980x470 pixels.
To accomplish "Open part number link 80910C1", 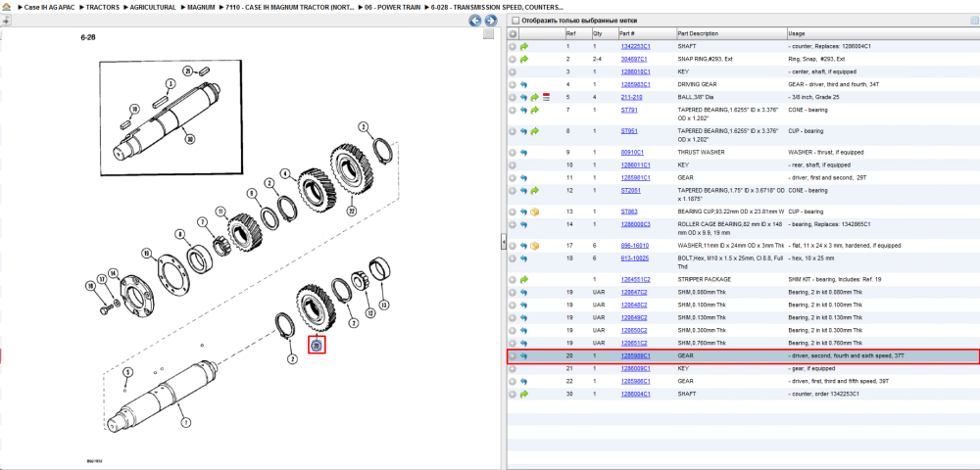I will pos(632,153).
